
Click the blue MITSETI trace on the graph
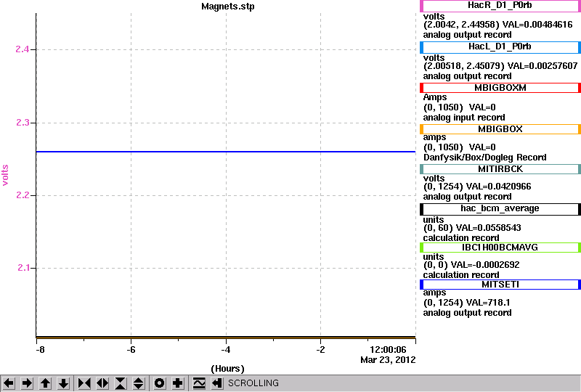tap(226, 152)
